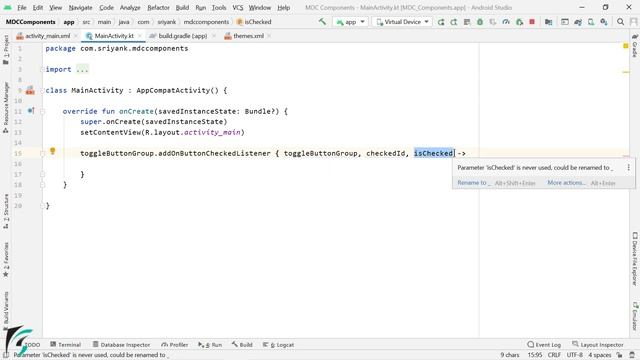Toggle the Structure side panel

click(x=6, y=211)
